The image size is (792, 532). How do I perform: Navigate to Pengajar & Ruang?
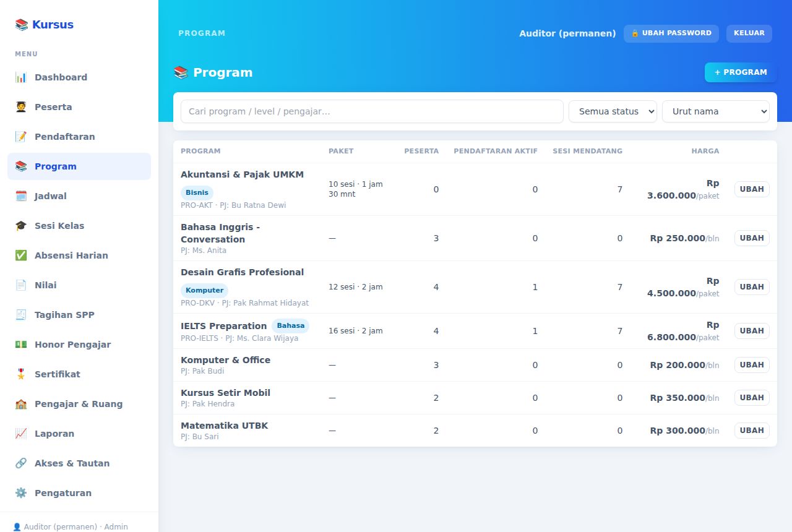tap(79, 404)
